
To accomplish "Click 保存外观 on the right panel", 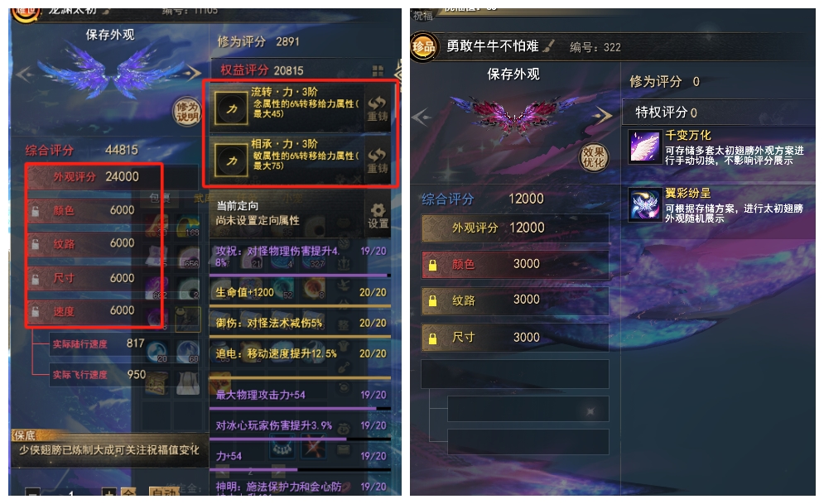I will 513,74.
